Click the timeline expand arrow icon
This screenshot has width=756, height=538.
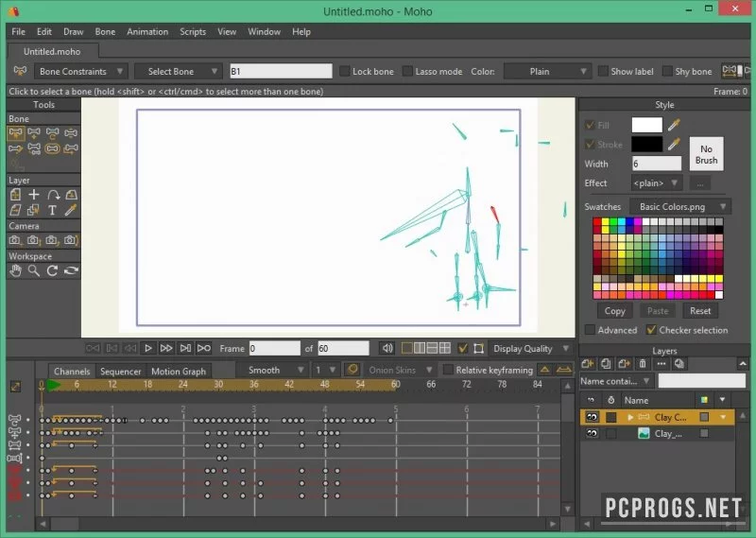point(15,387)
